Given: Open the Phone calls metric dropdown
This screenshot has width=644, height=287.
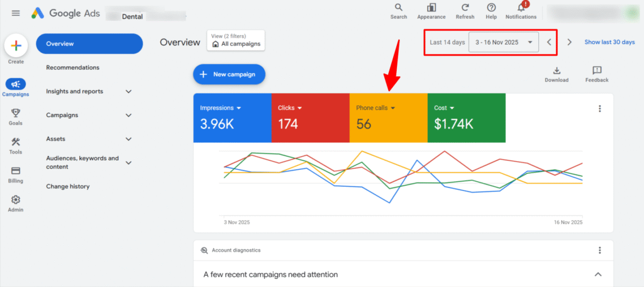Looking at the screenshot, I should [x=392, y=108].
